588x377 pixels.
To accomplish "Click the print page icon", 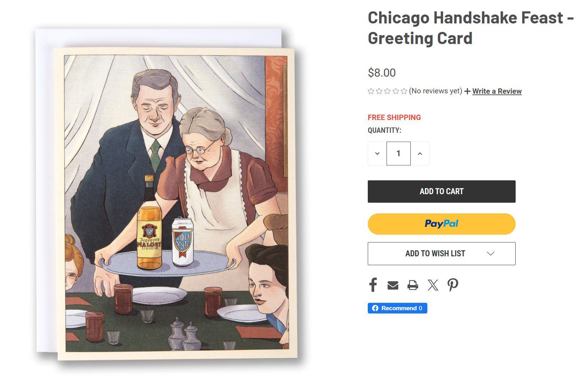I will [x=412, y=285].
